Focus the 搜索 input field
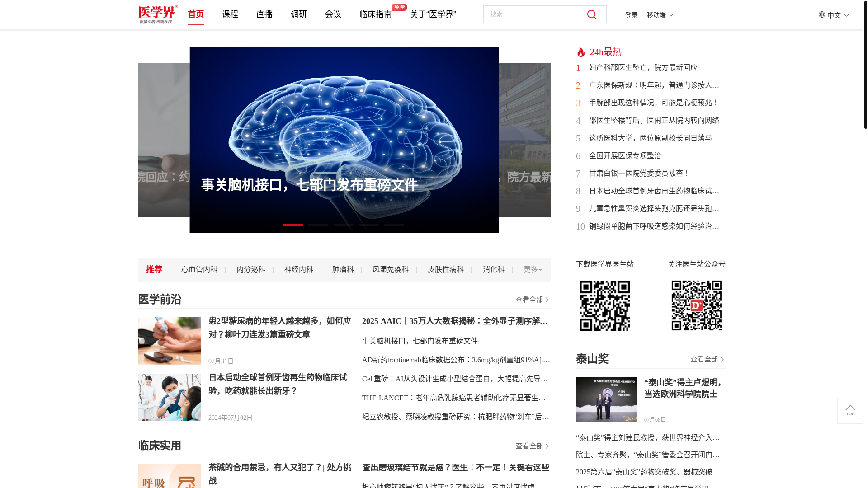Viewport: 868px width, 488px height. (x=530, y=14)
